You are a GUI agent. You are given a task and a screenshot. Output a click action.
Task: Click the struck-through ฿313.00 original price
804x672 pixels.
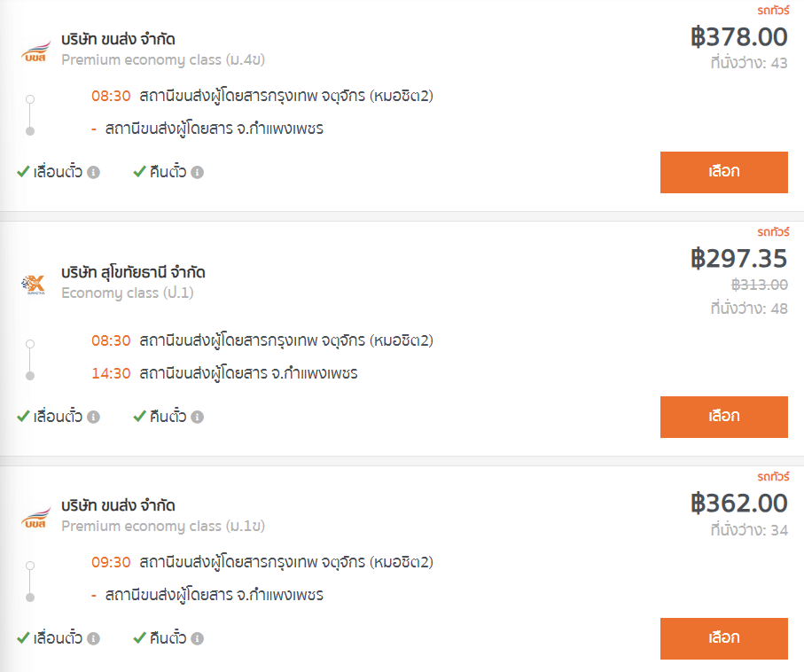pos(760,285)
